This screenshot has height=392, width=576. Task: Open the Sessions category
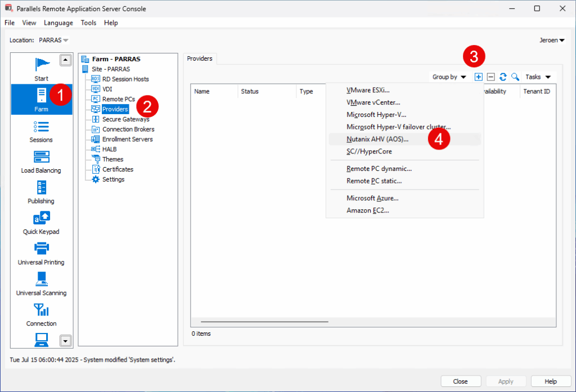(41, 132)
